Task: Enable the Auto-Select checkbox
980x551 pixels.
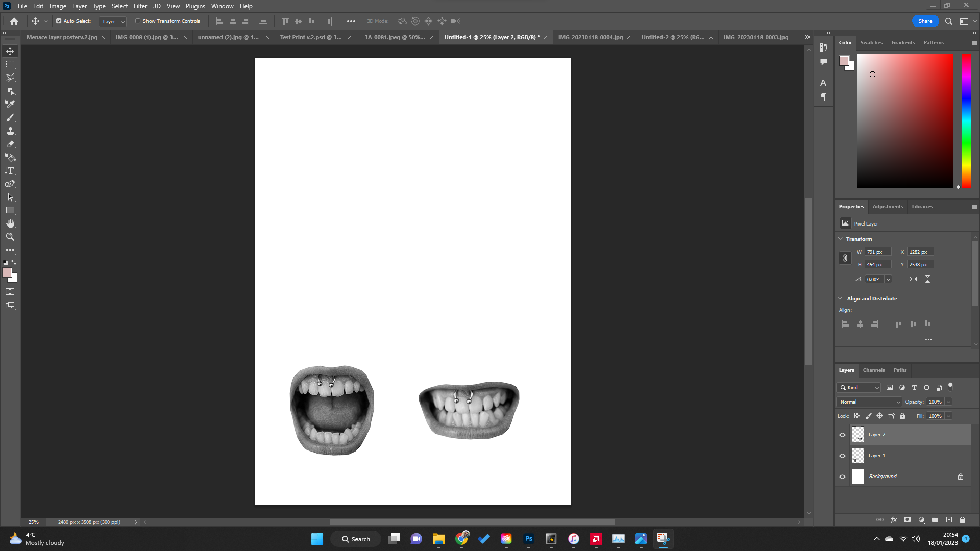Action: 58,21
